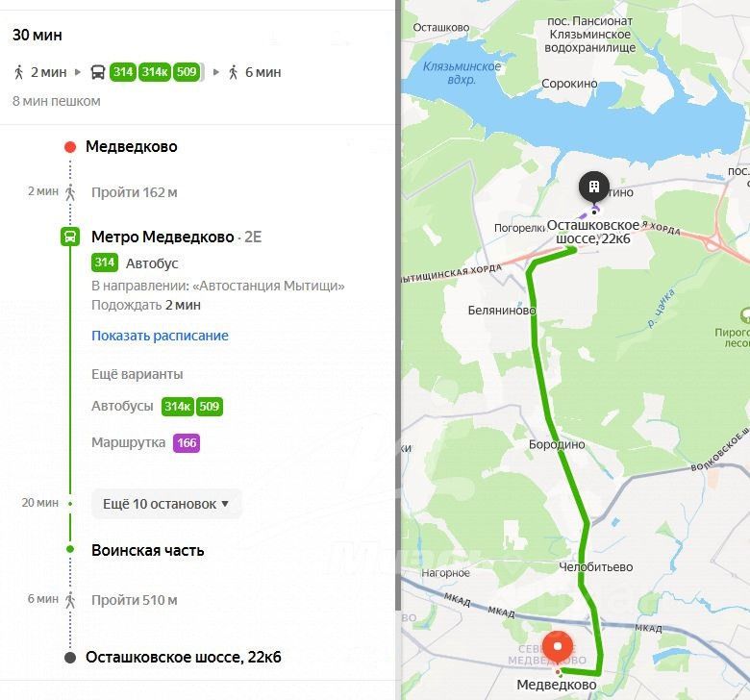Click the bus icon in route summary
The image size is (750, 700).
point(98,72)
